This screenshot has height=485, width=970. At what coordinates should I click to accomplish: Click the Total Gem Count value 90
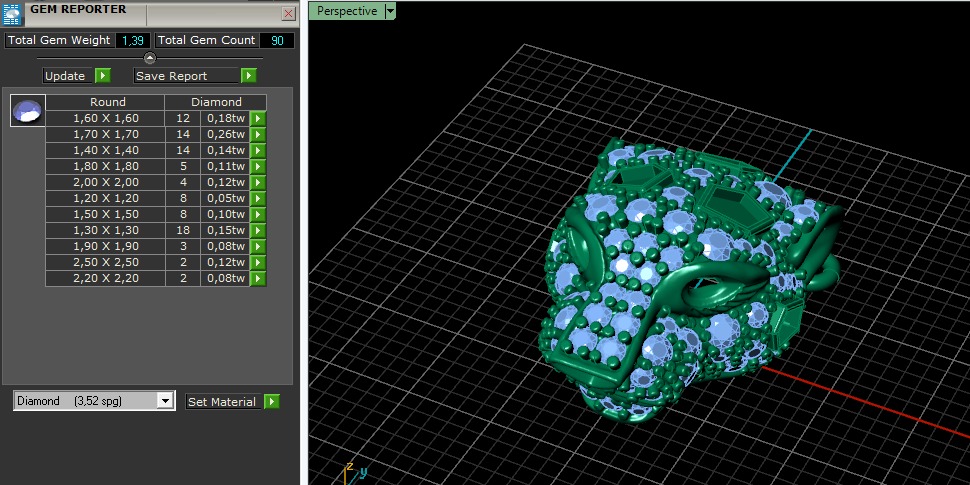(277, 40)
